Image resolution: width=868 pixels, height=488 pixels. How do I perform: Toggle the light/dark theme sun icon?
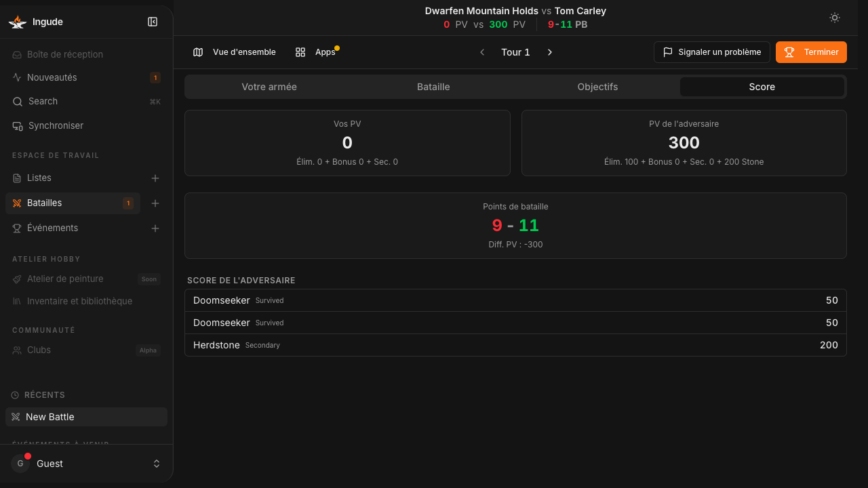[835, 18]
